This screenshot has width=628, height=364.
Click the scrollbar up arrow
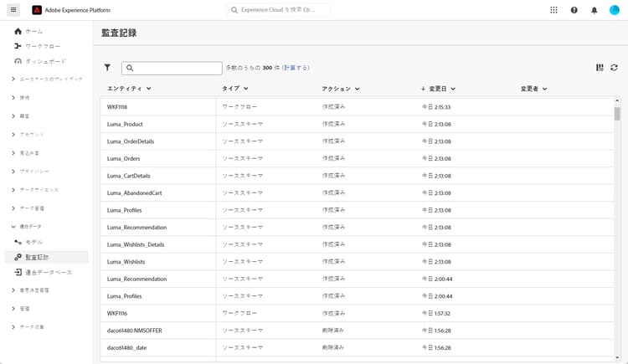pyautogui.click(x=617, y=100)
